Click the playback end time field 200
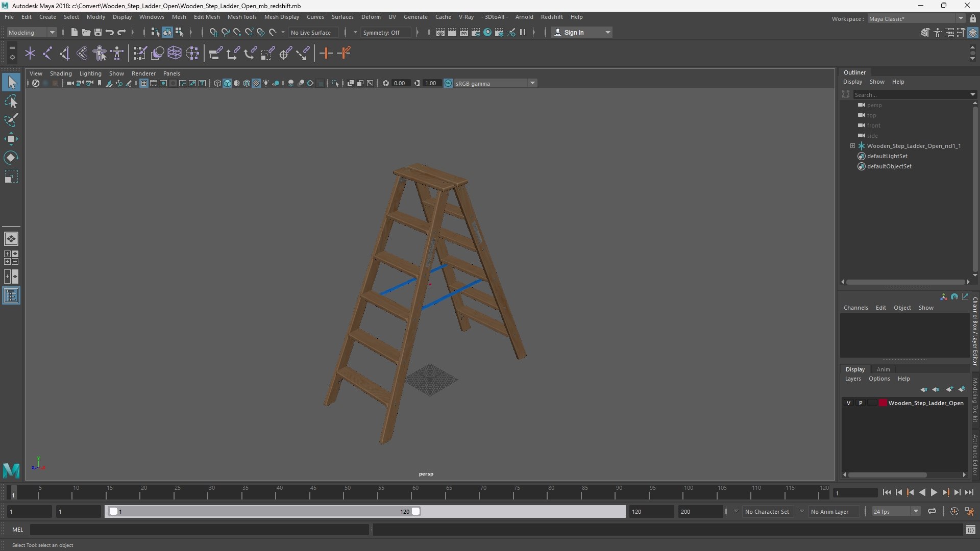Image resolution: width=980 pixels, height=551 pixels. (700, 511)
